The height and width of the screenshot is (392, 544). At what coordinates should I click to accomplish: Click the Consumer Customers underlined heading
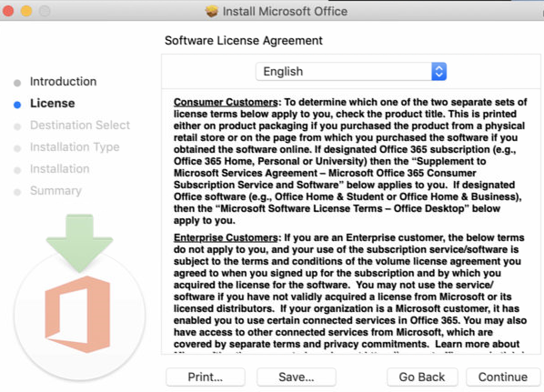click(226, 103)
